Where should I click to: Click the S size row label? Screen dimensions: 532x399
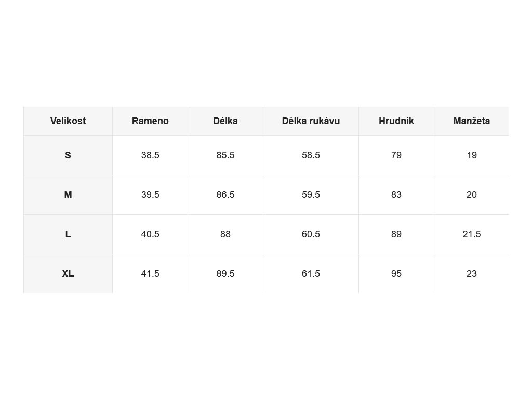(x=68, y=155)
